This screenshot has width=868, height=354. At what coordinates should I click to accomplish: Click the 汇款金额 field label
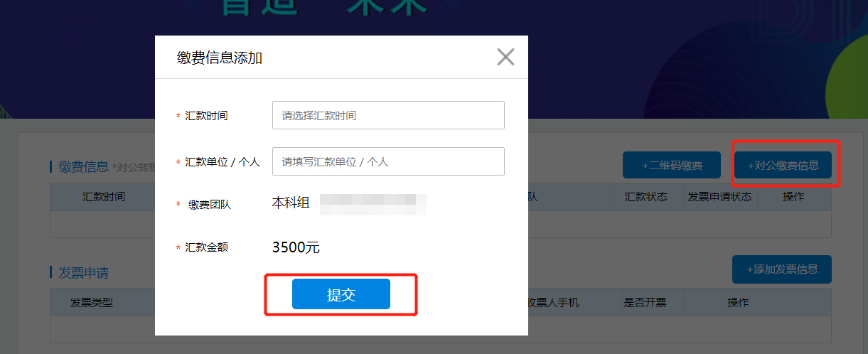(x=207, y=247)
